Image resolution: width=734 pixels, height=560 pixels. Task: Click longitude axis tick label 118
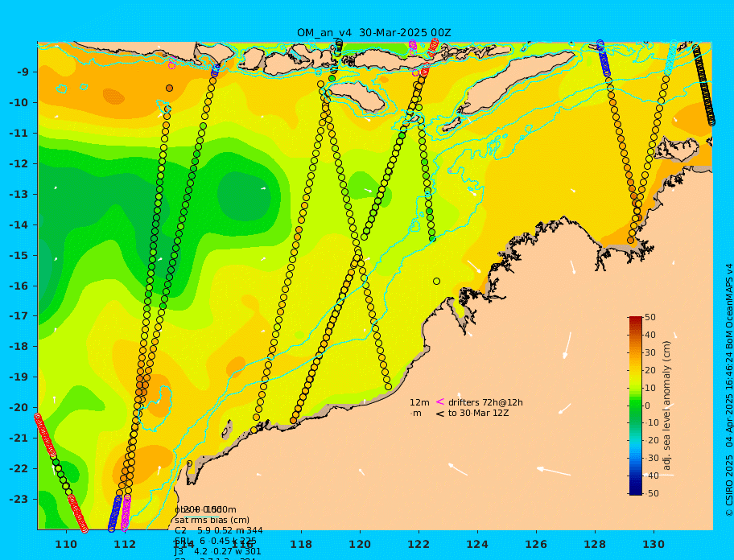301,544
